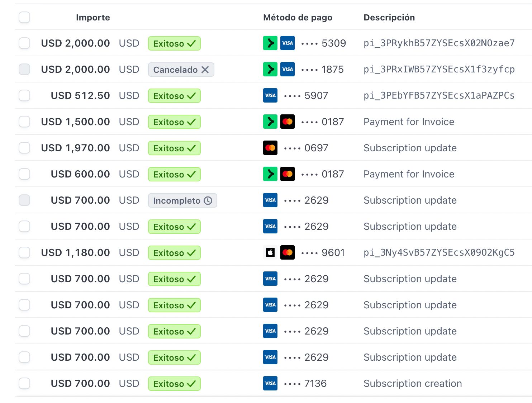
Task: Sort by the Importe column header
Action: (93, 18)
